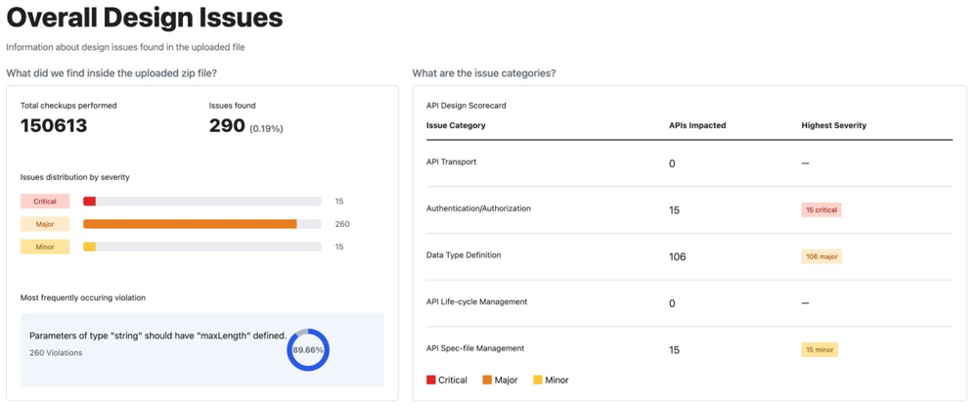Click the "APIs Impacted" column header
The width and height of the screenshot is (980, 408).
tap(697, 125)
